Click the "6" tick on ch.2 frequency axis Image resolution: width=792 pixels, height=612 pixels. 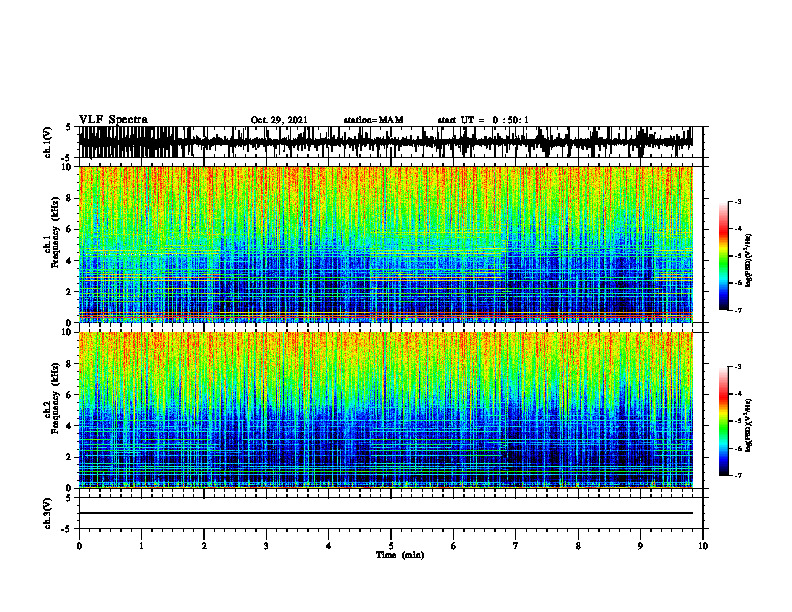pos(70,395)
